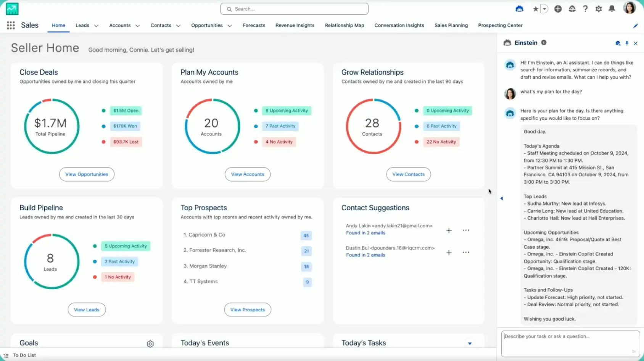This screenshot has height=361, width=644.
Task: Click the 5 Upcoming Activity leads chip
Action: pos(126,246)
